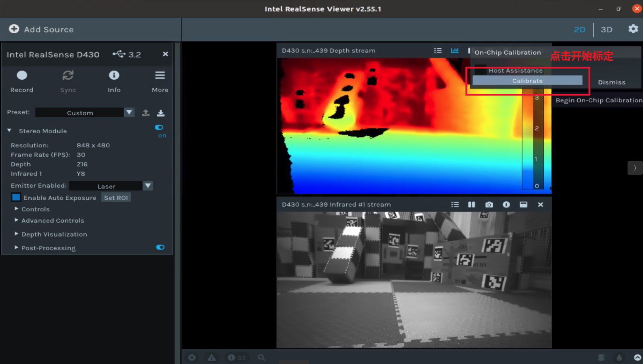Show Infrared stream info overlay
643x364 pixels.
coord(506,205)
